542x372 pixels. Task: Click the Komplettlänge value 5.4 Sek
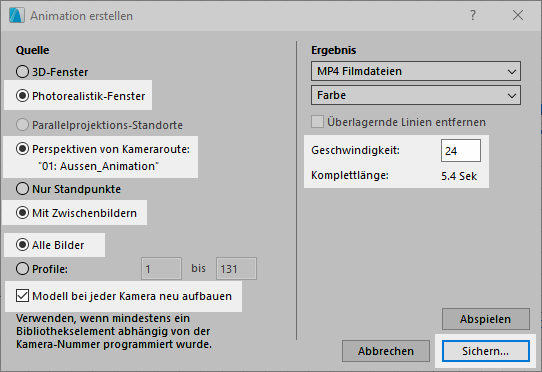(459, 176)
